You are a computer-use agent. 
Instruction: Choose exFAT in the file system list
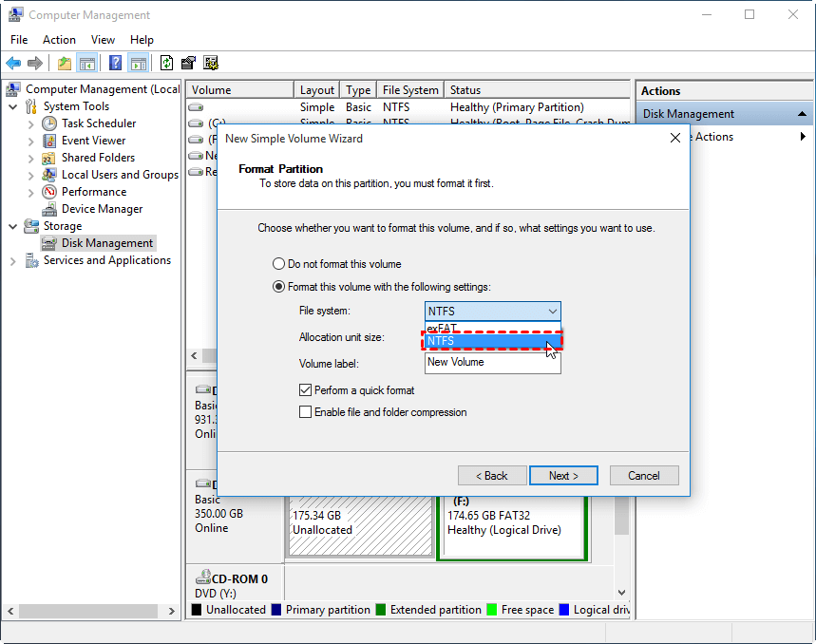coord(493,328)
